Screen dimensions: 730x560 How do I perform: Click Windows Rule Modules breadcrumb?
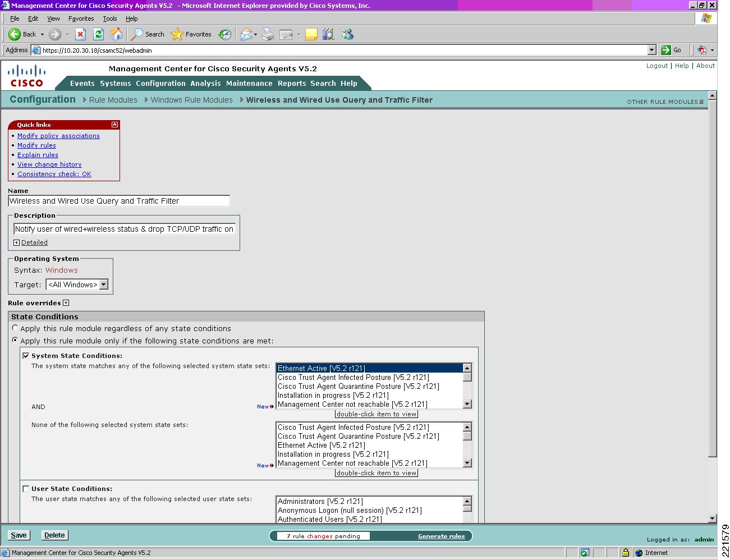(x=191, y=100)
